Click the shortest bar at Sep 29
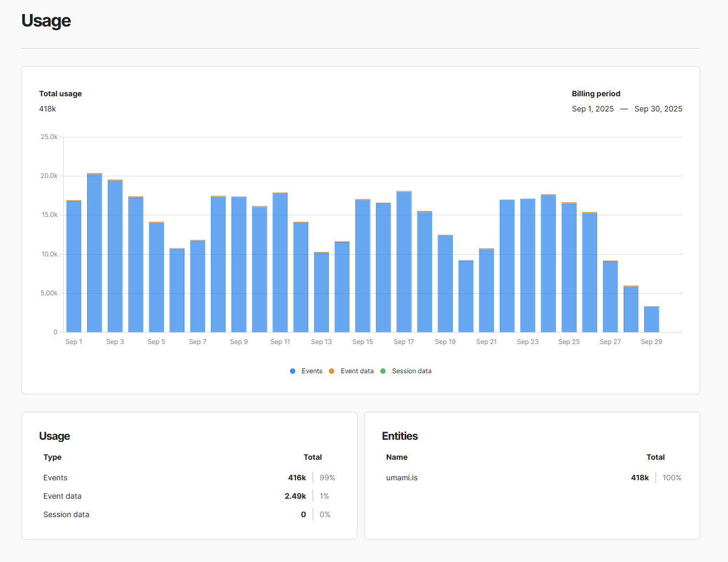The height and width of the screenshot is (562, 728). 651,319
